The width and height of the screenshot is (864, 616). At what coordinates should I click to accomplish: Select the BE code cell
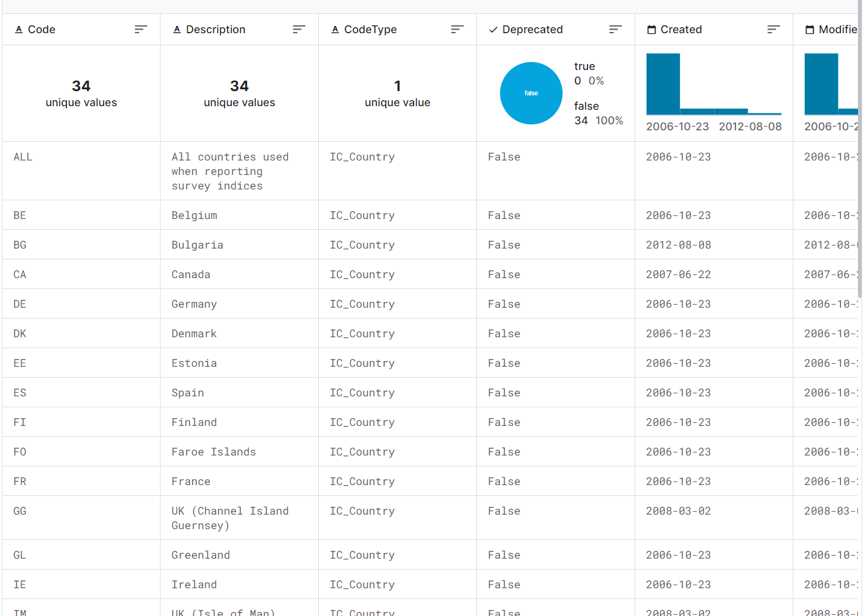[82, 215]
